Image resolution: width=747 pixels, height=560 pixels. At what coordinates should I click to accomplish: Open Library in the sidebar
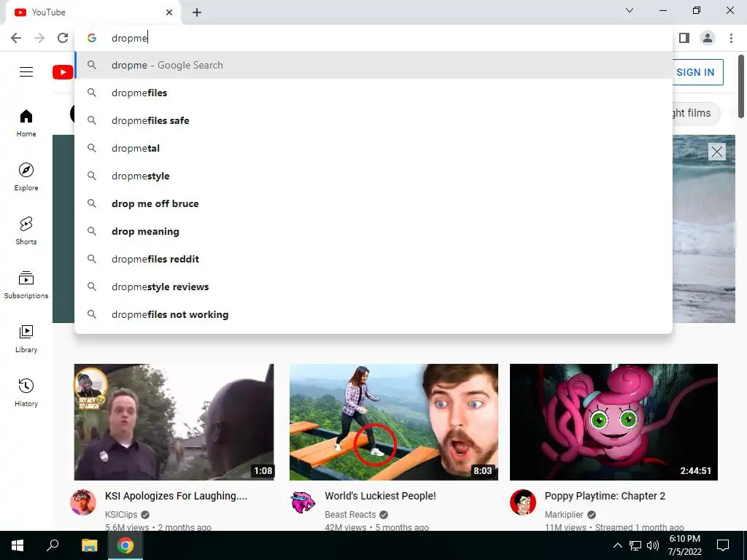point(26,338)
